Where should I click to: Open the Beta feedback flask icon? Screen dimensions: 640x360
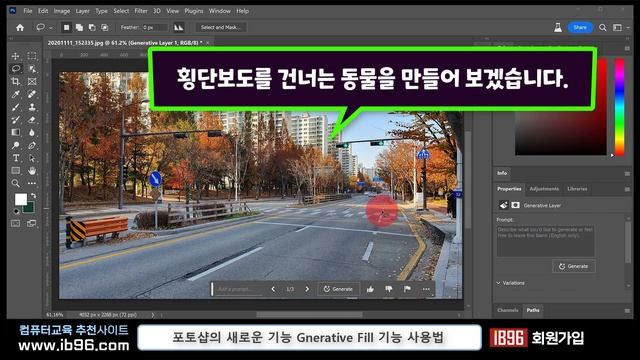click(x=558, y=27)
